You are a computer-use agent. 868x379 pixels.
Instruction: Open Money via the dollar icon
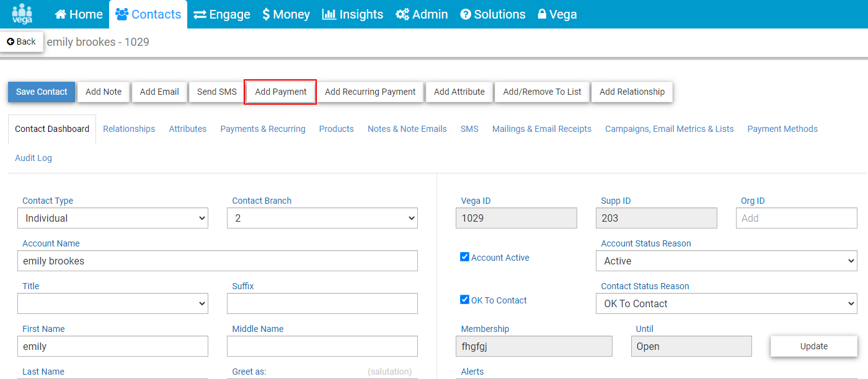[266, 14]
